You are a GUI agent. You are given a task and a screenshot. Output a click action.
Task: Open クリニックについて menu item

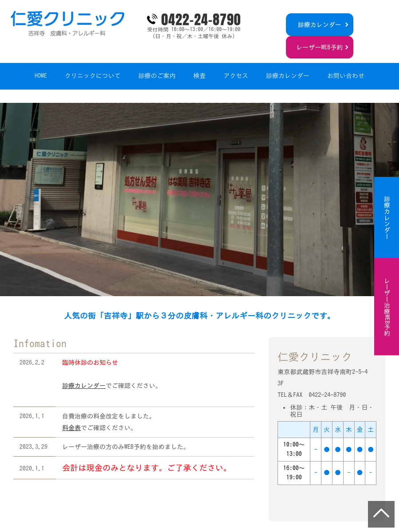coord(93,76)
